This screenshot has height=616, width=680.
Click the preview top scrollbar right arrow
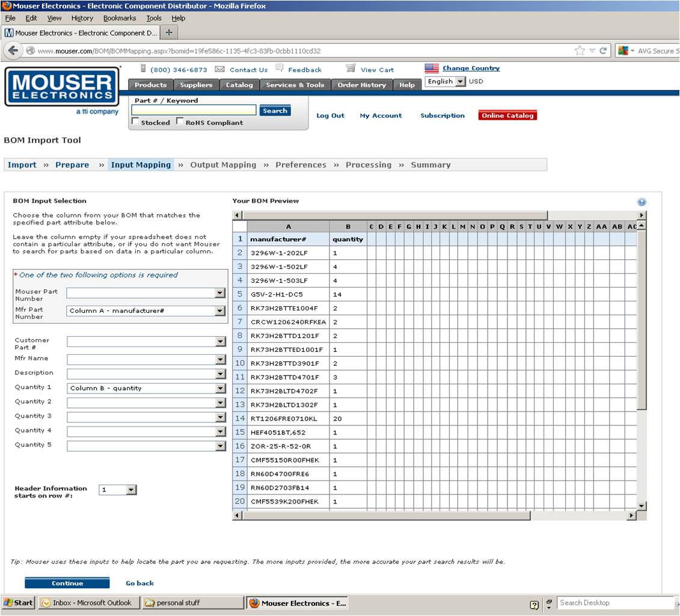pyautogui.click(x=642, y=215)
